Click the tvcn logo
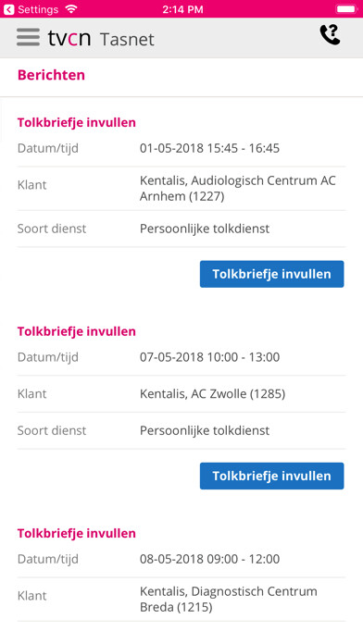 point(69,38)
